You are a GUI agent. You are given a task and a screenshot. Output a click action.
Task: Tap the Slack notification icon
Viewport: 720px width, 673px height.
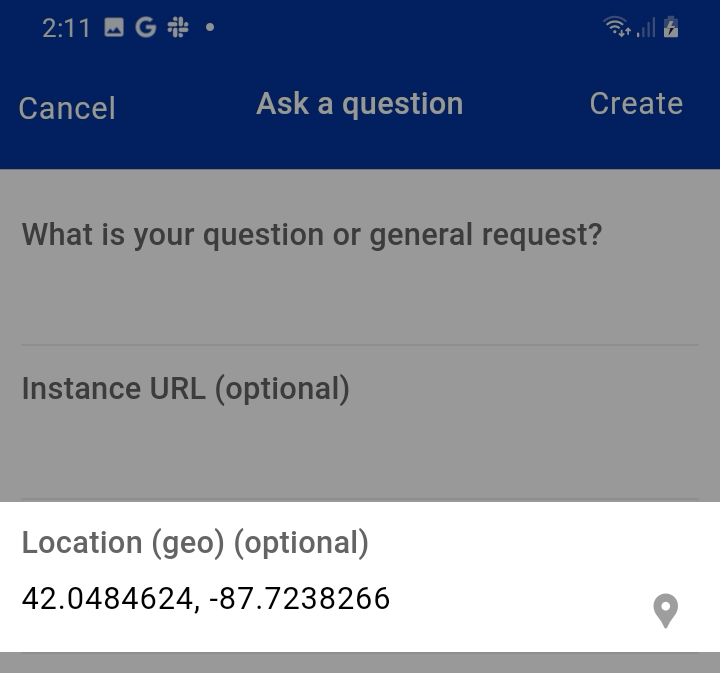pyautogui.click(x=178, y=28)
